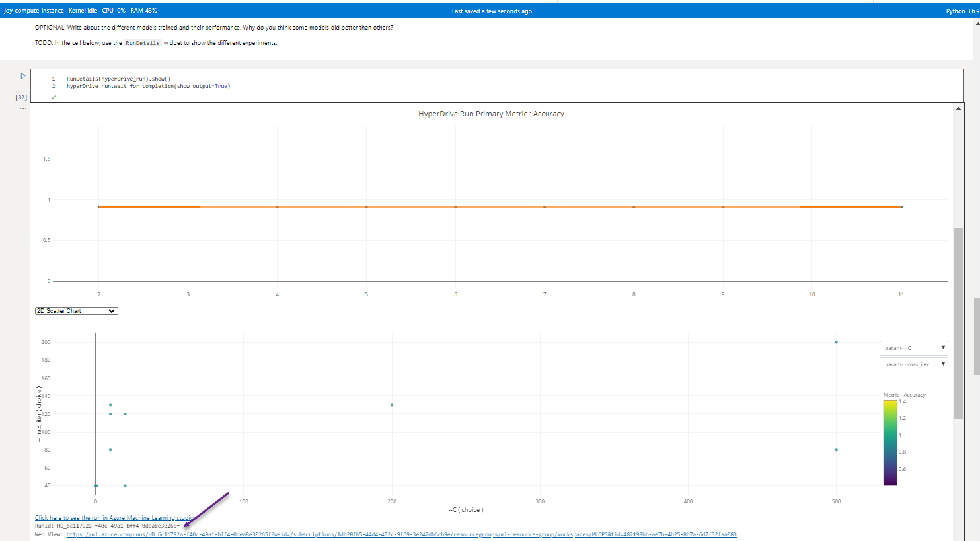Open the param---C axis dropdown
The image size is (980, 541).
913,347
